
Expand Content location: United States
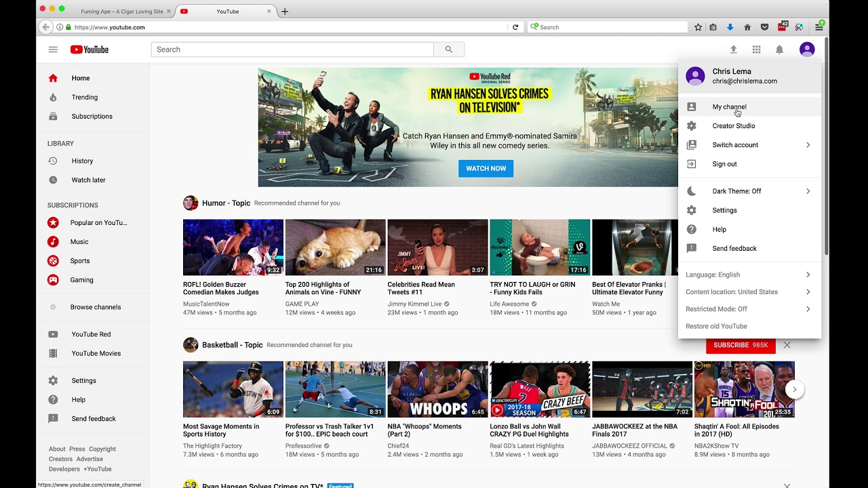(749, 291)
